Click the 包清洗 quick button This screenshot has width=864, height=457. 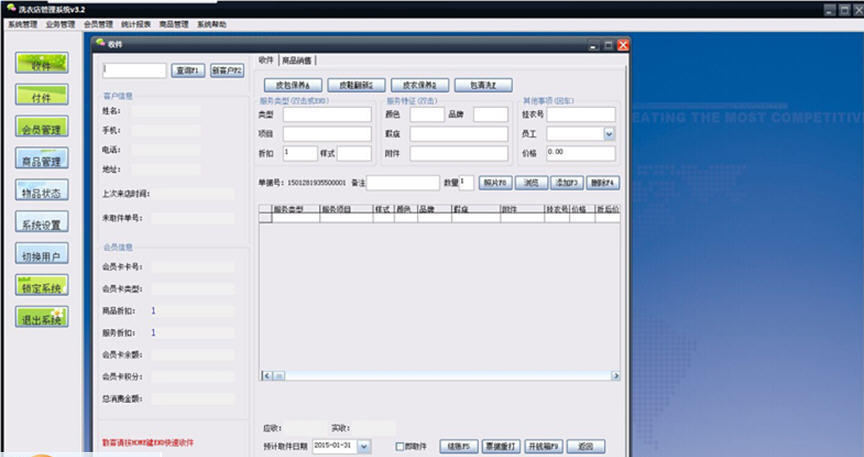483,85
